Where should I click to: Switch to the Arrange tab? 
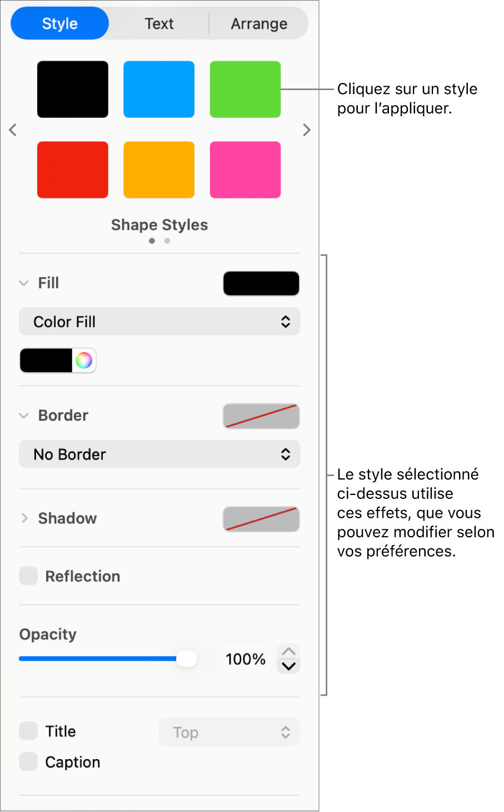pyautogui.click(x=259, y=23)
